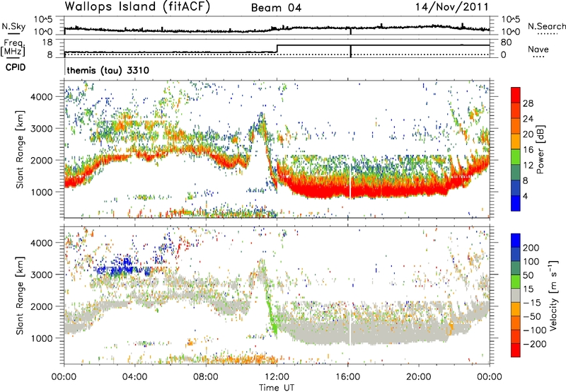566x392 pixels.
Task: Click the frequency step-up near 12:00
Action: (277, 49)
